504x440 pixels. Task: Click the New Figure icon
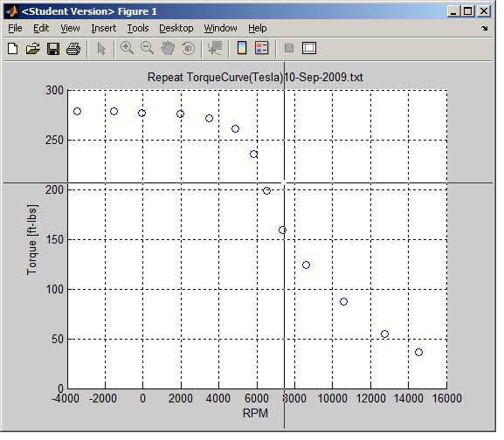click(13, 49)
